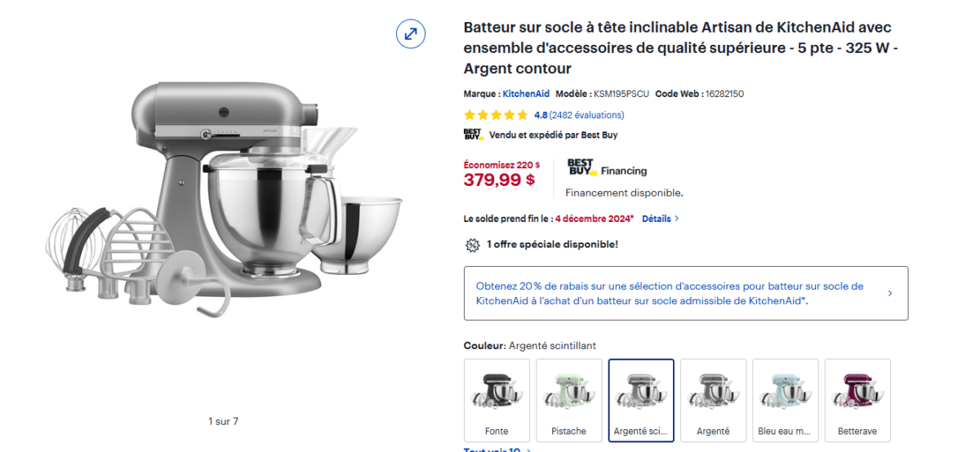Select the Fonte color swatch

pos(497,400)
